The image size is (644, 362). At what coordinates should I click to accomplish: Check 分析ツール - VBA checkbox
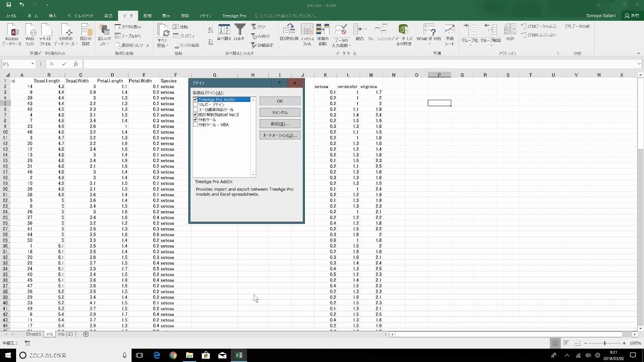pos(196,125)
